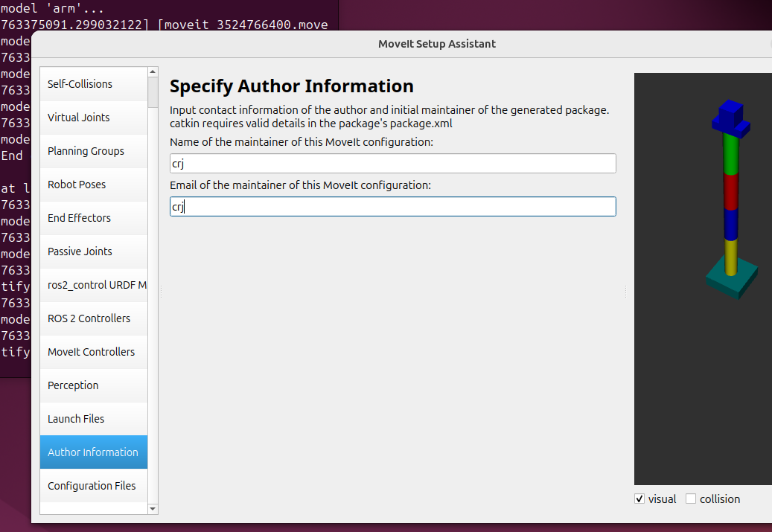Click the sidebar scrollbar thumb
The width and height of the screenshot is (772, 532).
(153, 92)
